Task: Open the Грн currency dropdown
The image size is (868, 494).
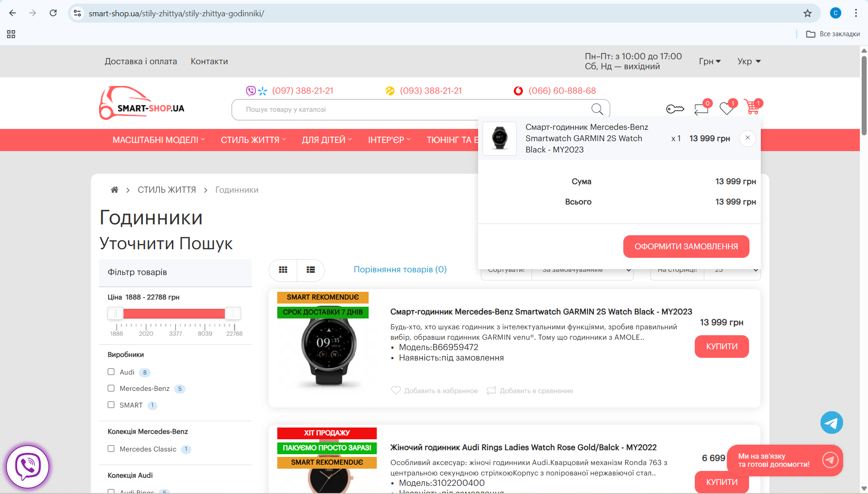Action: click(709, 62)
